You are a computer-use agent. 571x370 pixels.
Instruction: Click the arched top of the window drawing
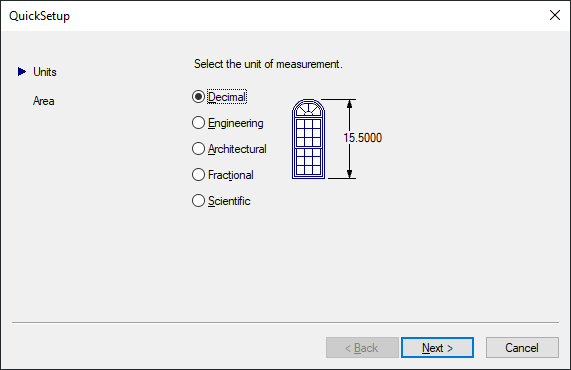pos(308,108)
